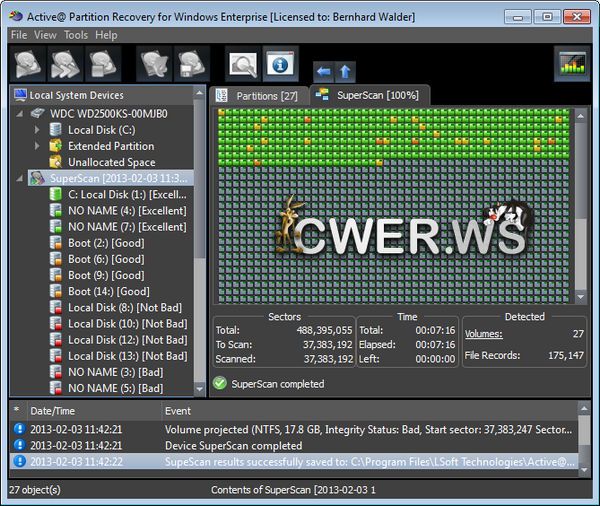Click the blue left arrow icon

(323, 71)
